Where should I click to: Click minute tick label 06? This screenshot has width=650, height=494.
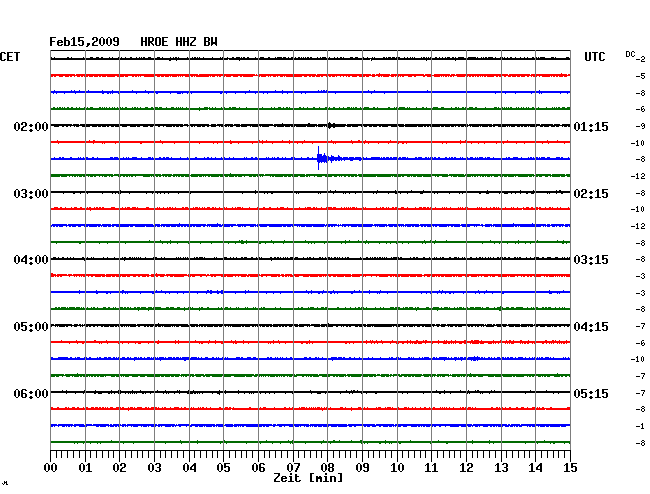tap(258, 467)
